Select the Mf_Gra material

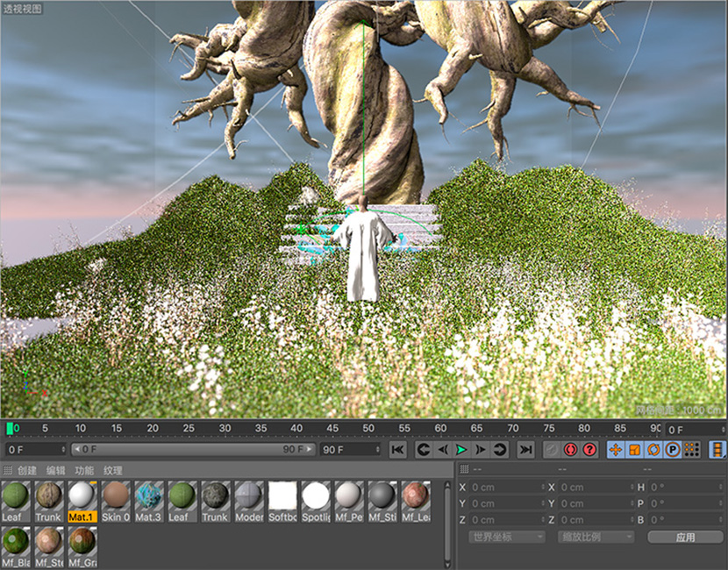click(82, 547)
